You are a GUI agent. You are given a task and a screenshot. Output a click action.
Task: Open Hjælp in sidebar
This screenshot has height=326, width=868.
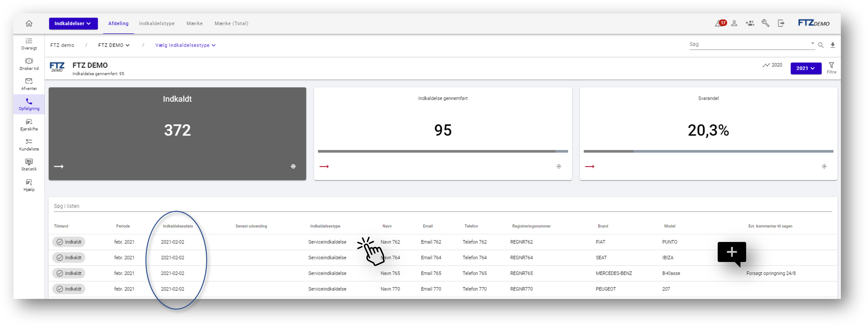(x=29, y=185)
